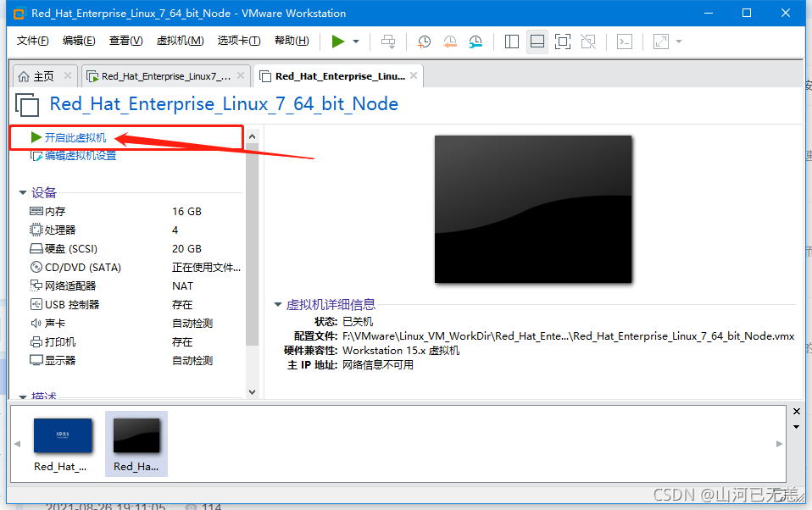Image resolution: width=812 pixels, height=510 pixels.
Task: Open the power options dropdown arrow
Action: click(x=356, y=42)
